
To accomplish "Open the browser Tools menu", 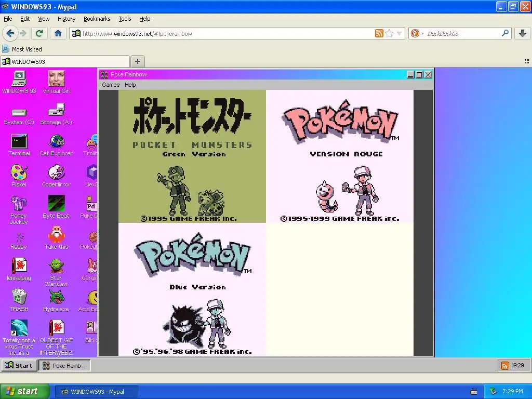I will tap(125, 19).
